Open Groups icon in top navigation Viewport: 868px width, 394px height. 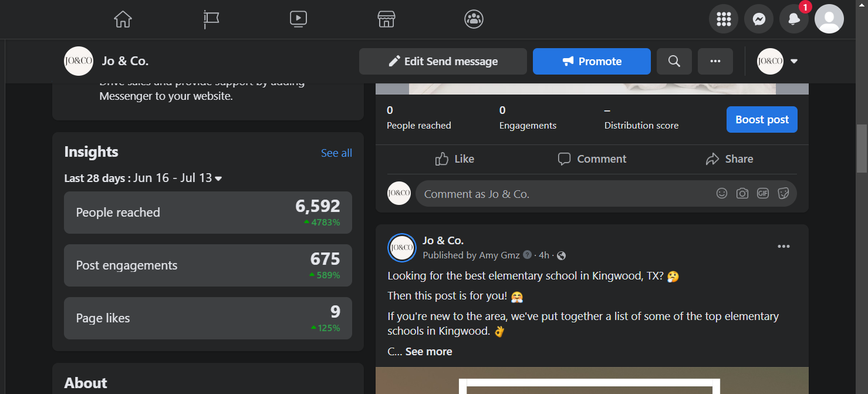(474, 19)
